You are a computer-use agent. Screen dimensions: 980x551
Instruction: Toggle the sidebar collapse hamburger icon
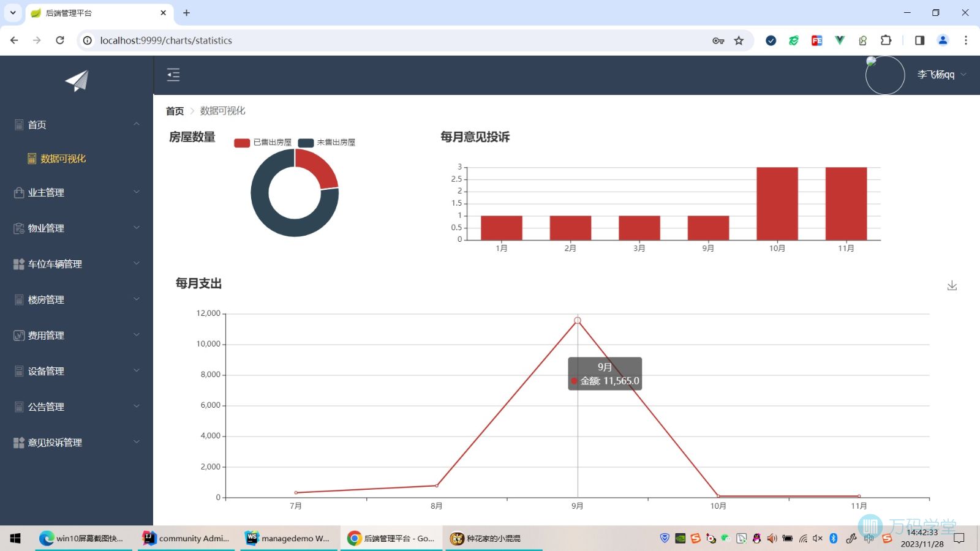pyautogui.click(x=173, y=75)
